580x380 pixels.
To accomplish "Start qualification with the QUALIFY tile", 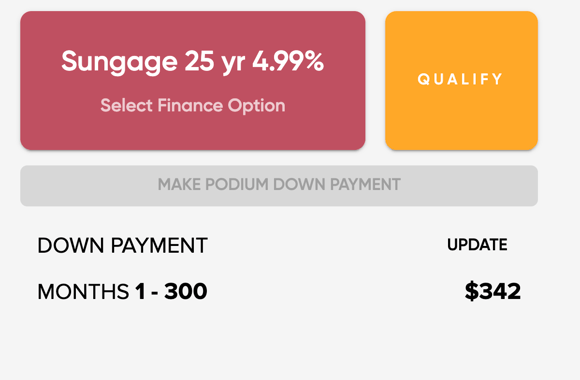I will pyautogui.click(x=461, y=80).
